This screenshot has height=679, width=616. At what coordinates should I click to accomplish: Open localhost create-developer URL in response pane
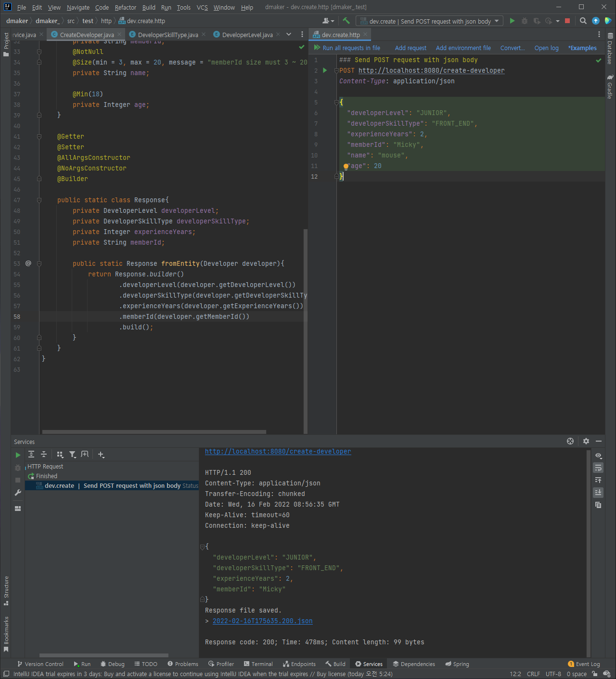click(278, 451)
